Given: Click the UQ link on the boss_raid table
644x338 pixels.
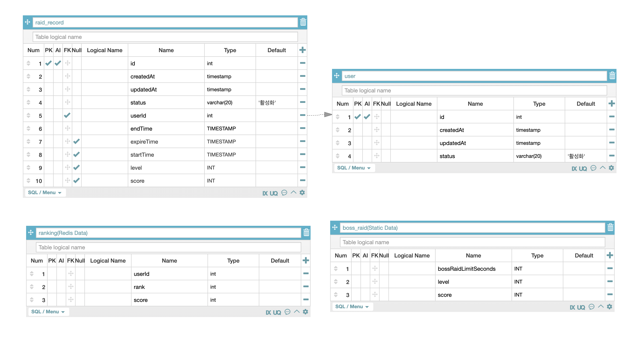Looking at the screenshot, I should 582,307.
